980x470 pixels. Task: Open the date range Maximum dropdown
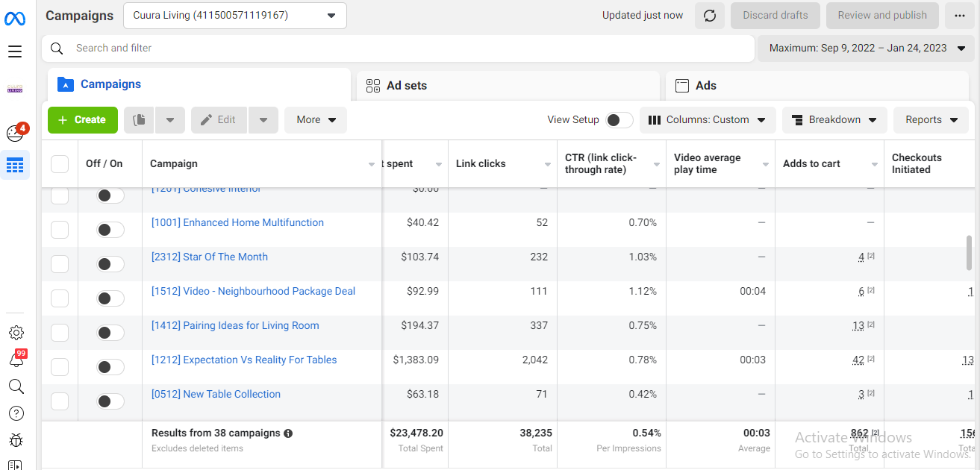[866, 48]
